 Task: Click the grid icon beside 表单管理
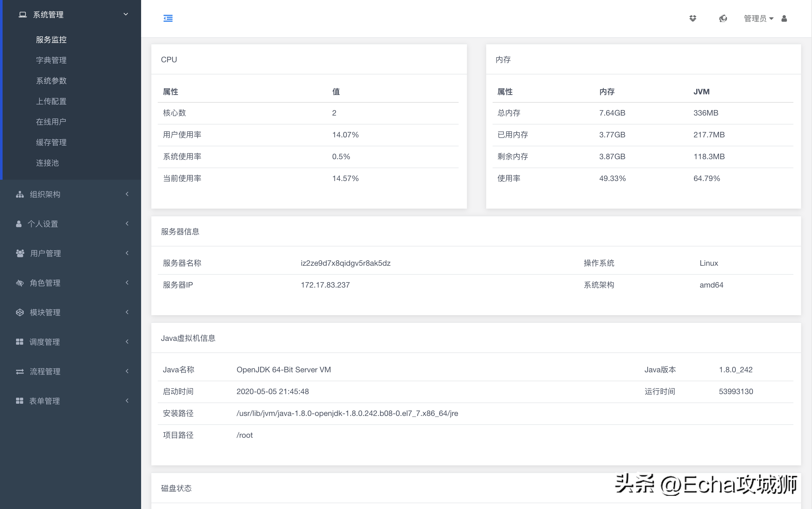coord(20,401)
